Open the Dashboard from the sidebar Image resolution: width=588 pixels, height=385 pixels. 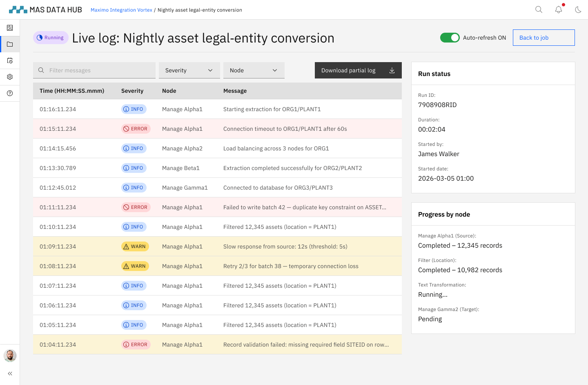pos(10,28)
